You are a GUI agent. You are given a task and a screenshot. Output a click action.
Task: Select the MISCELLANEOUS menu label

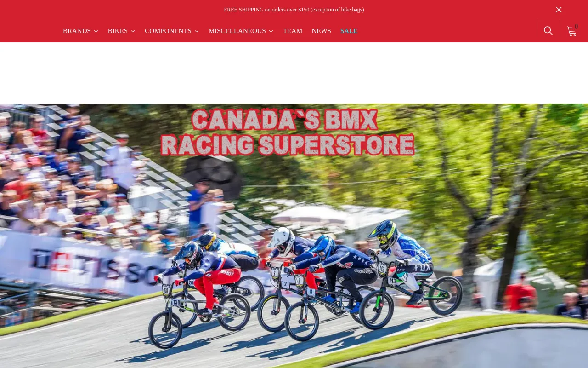point(237,31)
